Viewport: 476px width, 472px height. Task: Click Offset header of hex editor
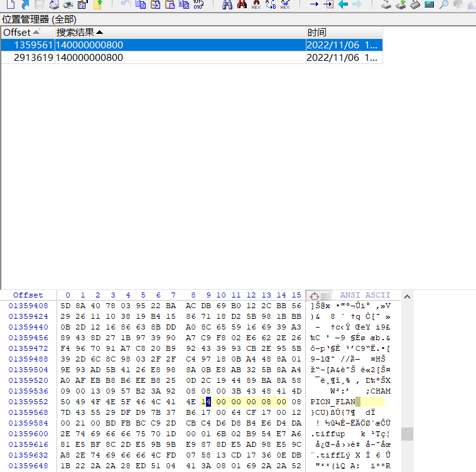coord(28,295)
